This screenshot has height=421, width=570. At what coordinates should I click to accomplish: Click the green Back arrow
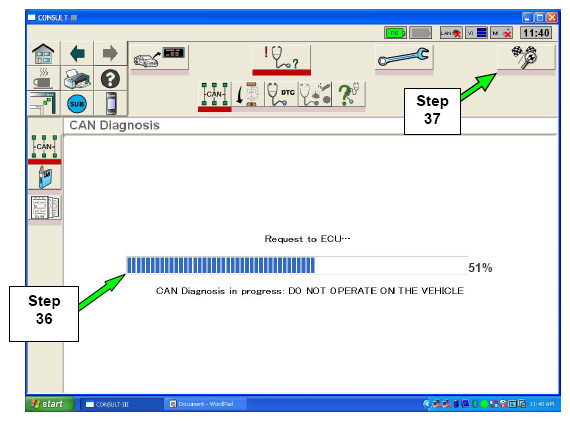tap(77, 53)
